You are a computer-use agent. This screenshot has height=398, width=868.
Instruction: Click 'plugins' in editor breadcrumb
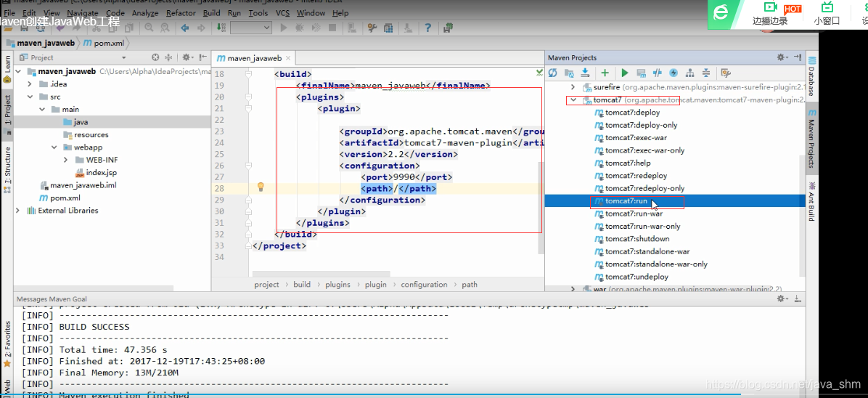[337, 285]
